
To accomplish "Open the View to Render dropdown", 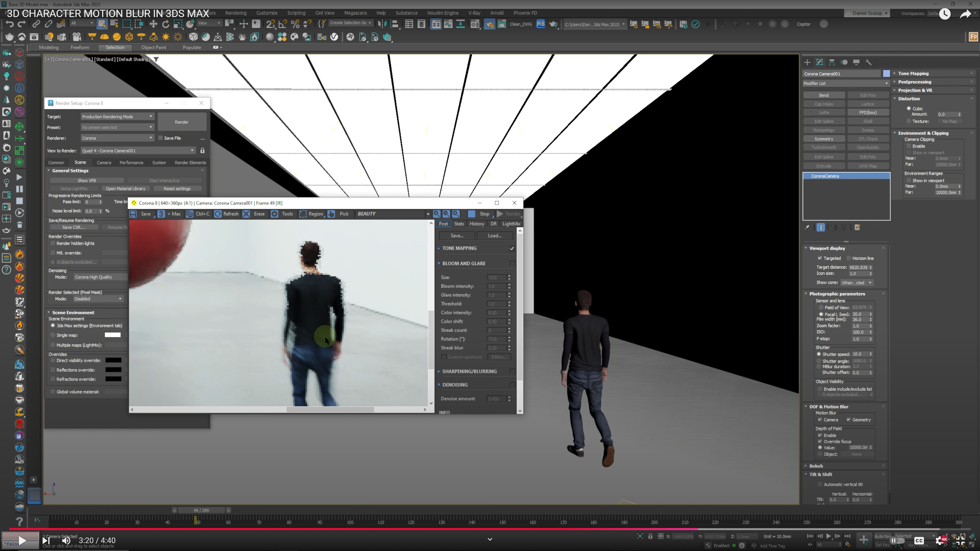I will pyautogui.click(x=138, y=151).
